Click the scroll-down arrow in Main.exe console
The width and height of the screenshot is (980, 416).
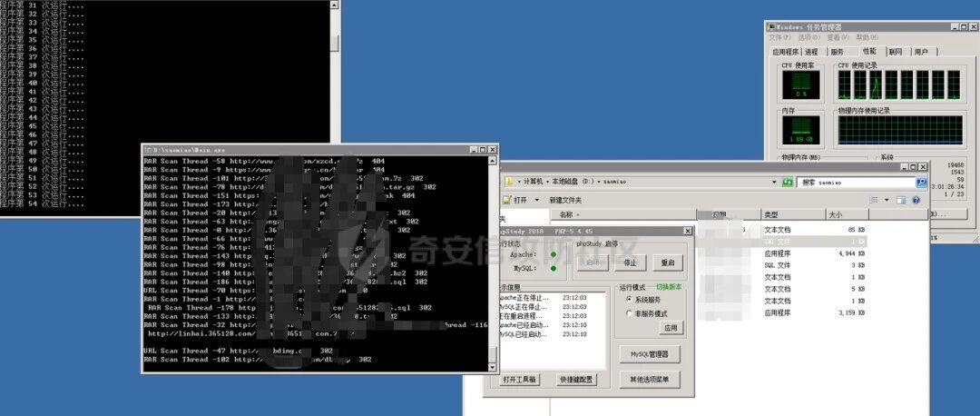493,367
